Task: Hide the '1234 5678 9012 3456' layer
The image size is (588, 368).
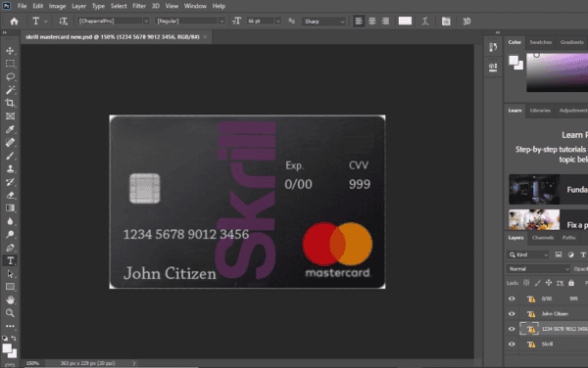Action: point(512,329)
